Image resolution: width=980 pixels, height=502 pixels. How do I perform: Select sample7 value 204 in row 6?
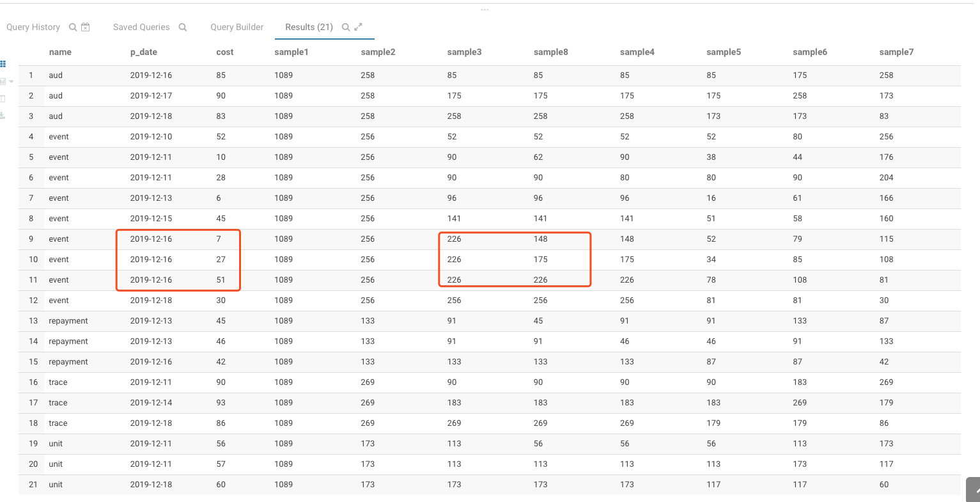886,177
